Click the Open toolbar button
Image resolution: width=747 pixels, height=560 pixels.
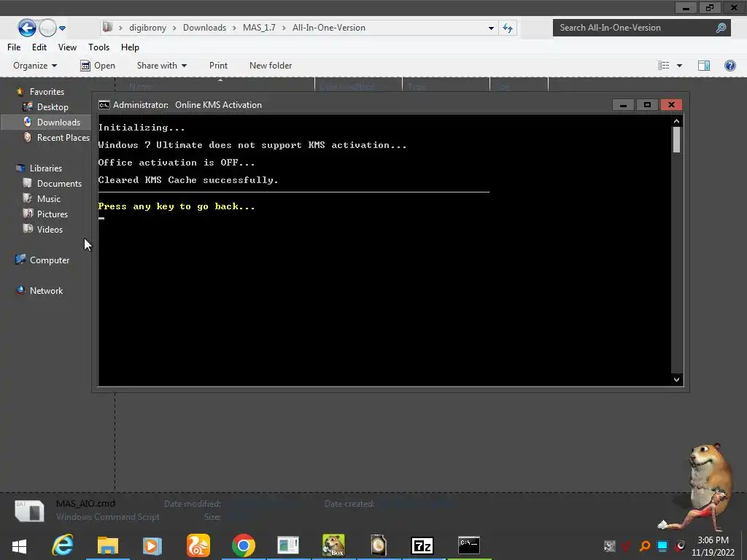98,66
